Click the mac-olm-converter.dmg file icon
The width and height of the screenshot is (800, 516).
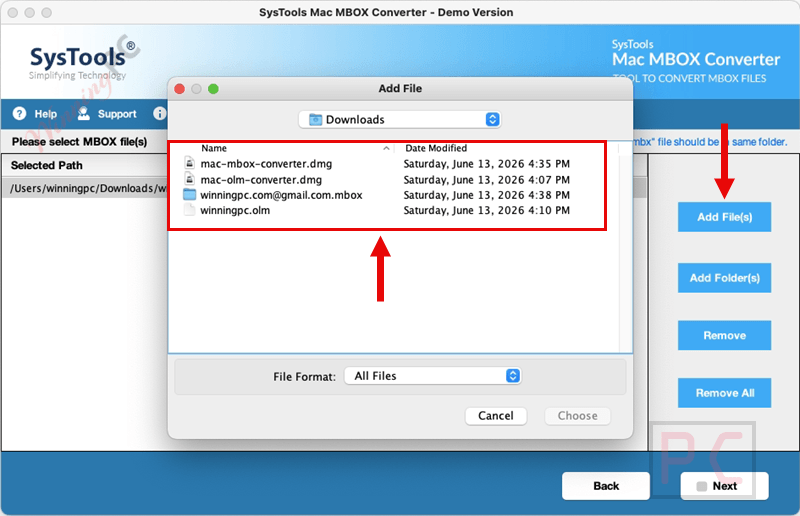pyautogui.click(x=189, y=179)
